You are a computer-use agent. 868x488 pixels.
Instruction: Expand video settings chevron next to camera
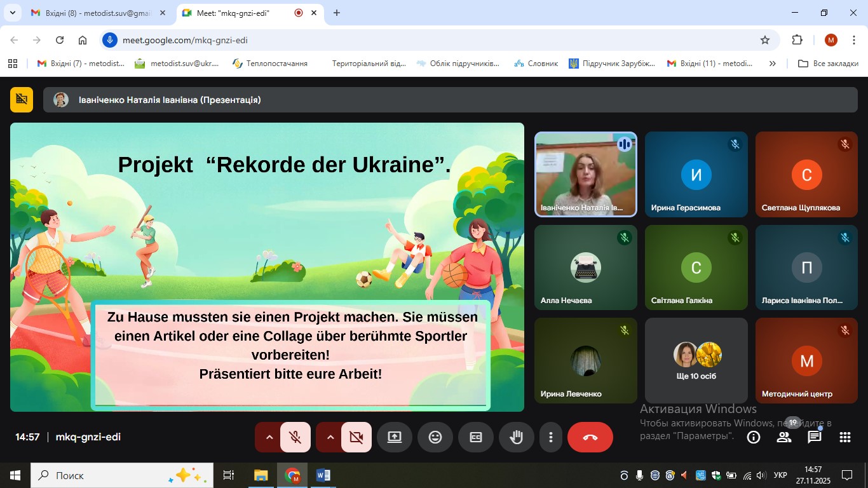(x=330, y=437)
